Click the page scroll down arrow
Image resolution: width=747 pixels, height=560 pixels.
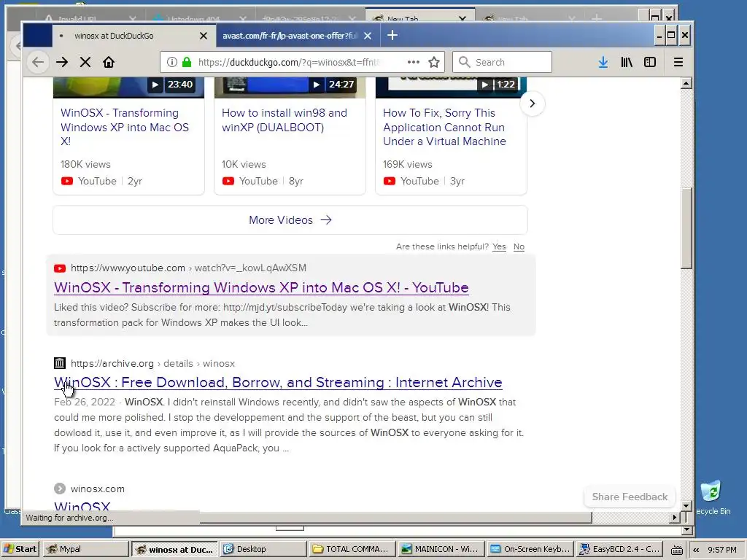click(686, 506)
